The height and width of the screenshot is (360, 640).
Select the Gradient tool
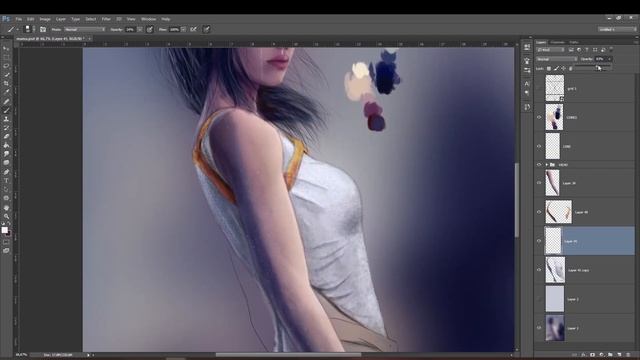coord(6,145)
